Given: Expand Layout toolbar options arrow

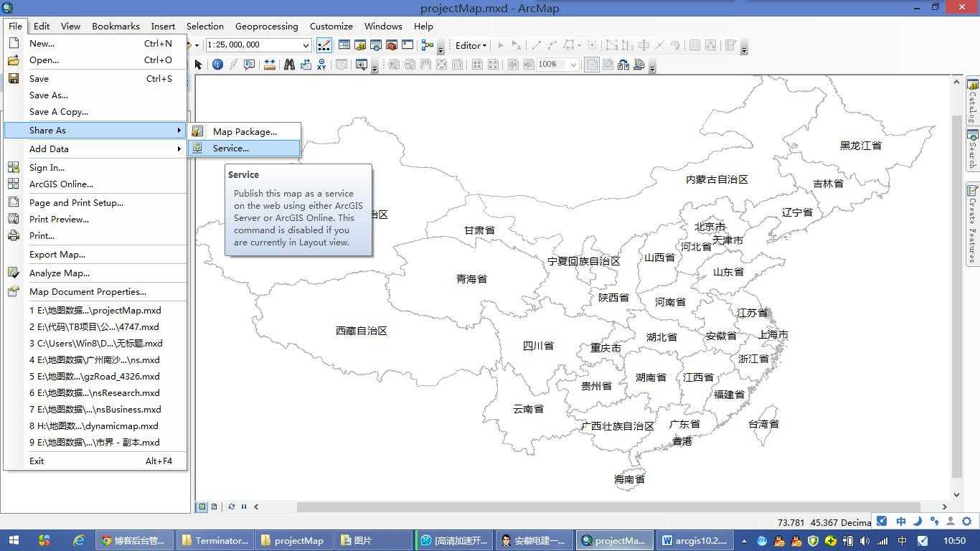Looking at the screenshot, I should point(652,69).
